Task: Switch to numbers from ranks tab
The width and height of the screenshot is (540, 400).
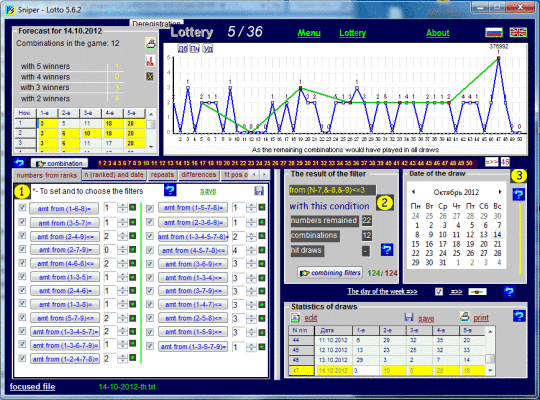Action: pos(47,175)
